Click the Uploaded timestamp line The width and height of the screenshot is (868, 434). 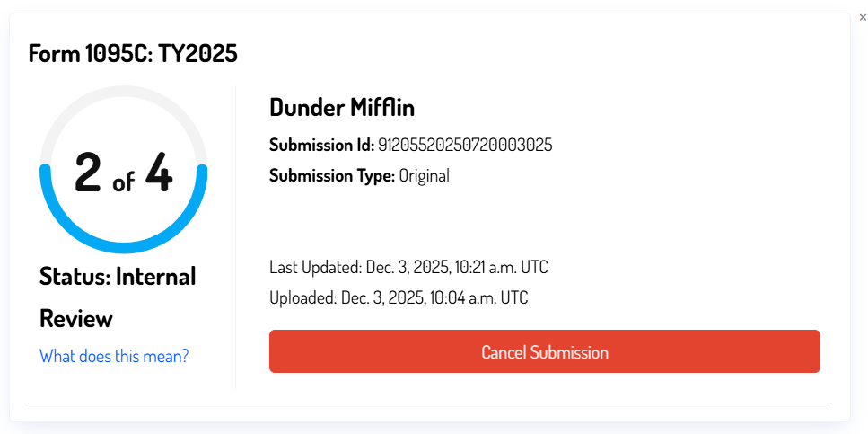(399, 298)
